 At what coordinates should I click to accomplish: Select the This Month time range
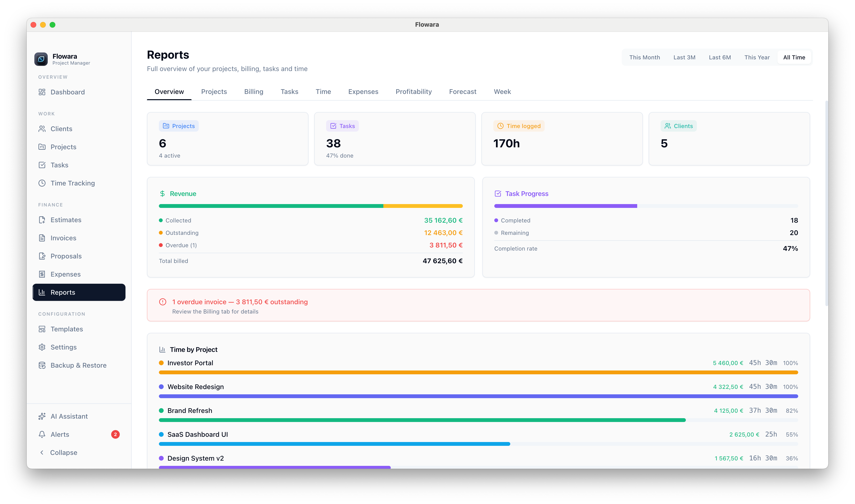(645, 57)
